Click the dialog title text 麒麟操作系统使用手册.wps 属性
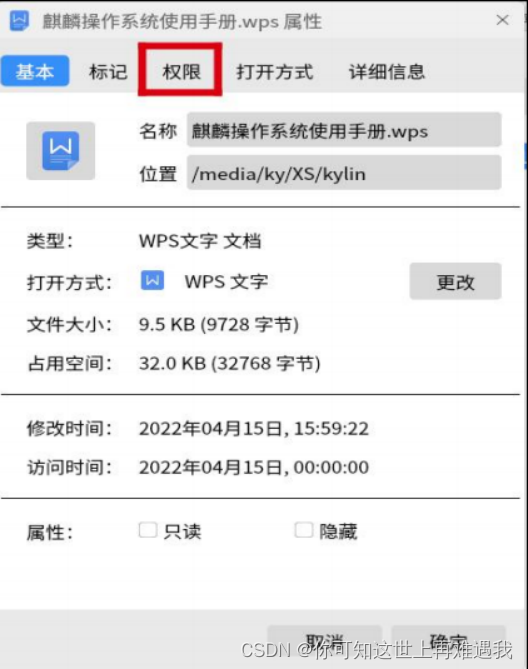Screen dimensions: 528x669 182,21
